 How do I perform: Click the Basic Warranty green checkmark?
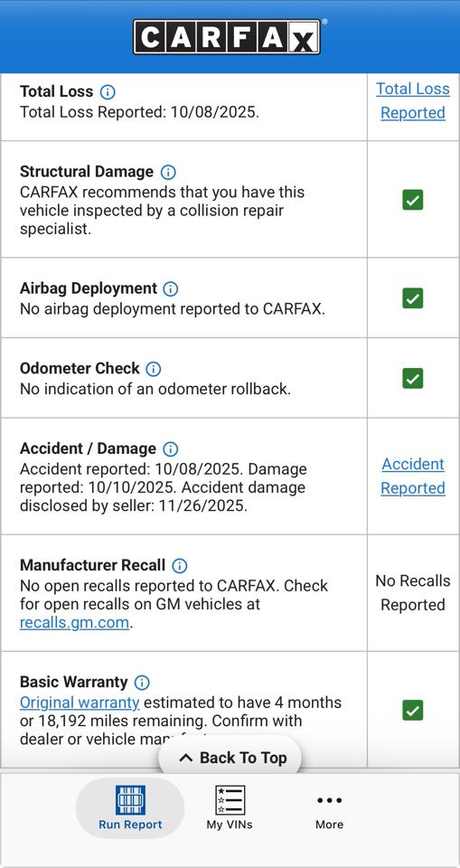(x=412, y=711)
